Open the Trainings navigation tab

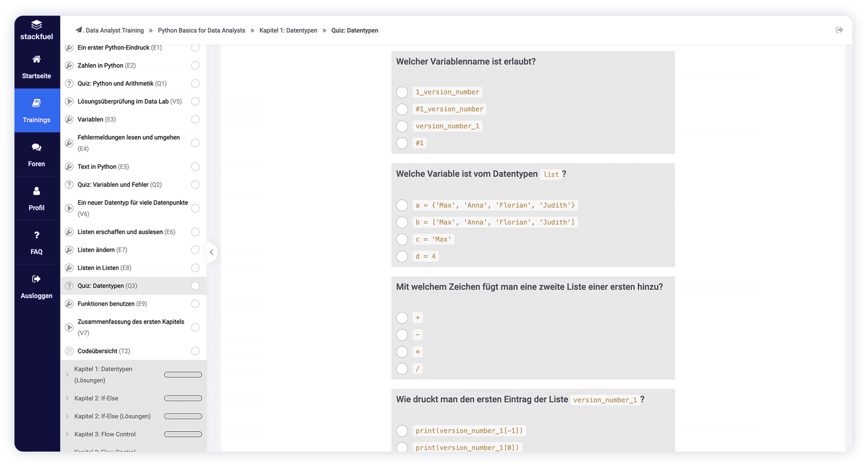click(37, 110)
